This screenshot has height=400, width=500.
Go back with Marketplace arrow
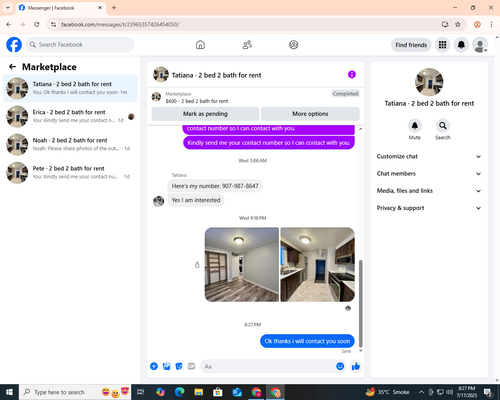tap(12, 67)
